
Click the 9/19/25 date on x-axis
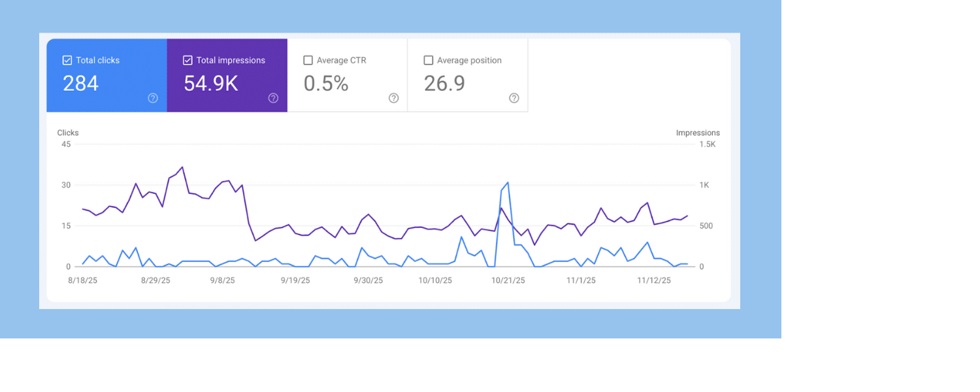(295, 280)
